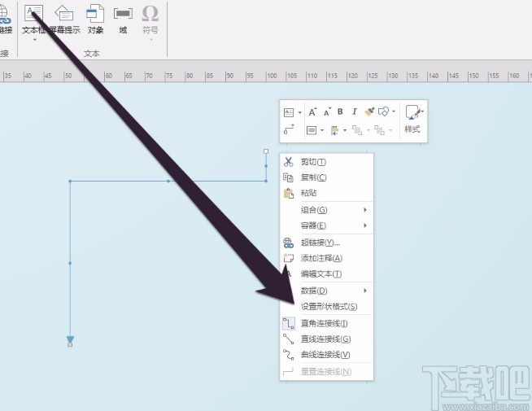Switch to 曲线连接线(V) connector type
This screenshot has height=411, width=532.
pyautogui.click(x=326, y=355)
